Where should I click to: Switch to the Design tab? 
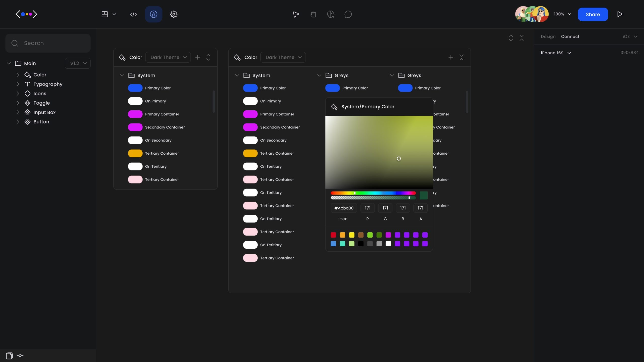(548, 36)
